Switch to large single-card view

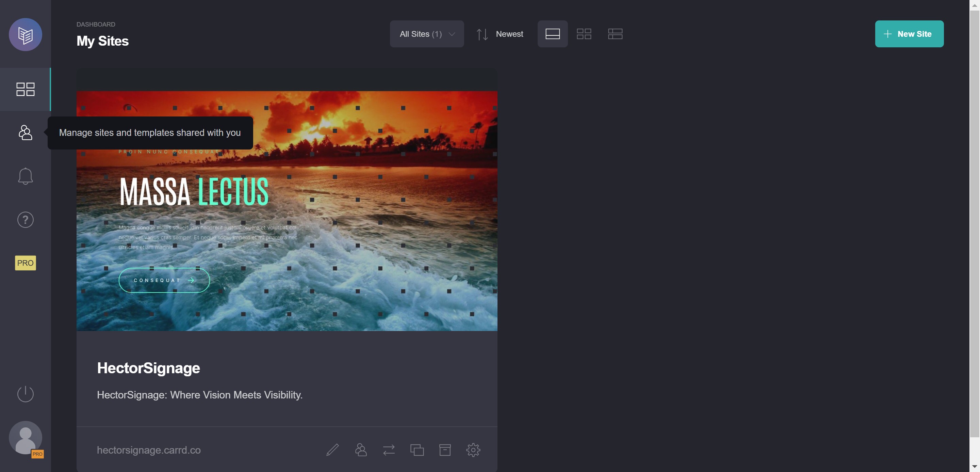pos(552,34)
